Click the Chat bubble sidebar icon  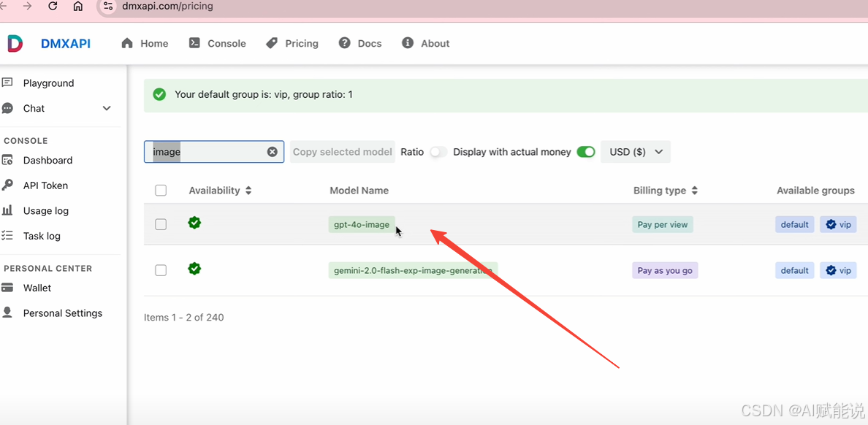click(7, 109)
